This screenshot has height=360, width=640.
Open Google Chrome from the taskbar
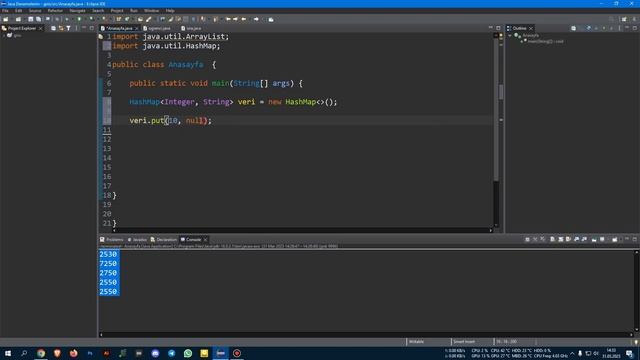click(x=41, y=353)
